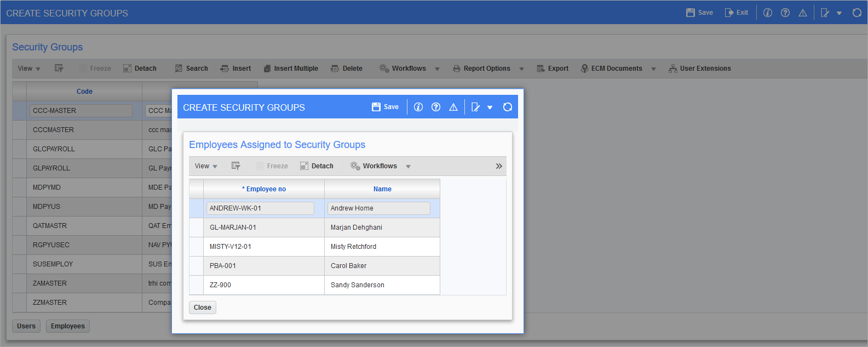Sort by the Code column header

point(84,92)
